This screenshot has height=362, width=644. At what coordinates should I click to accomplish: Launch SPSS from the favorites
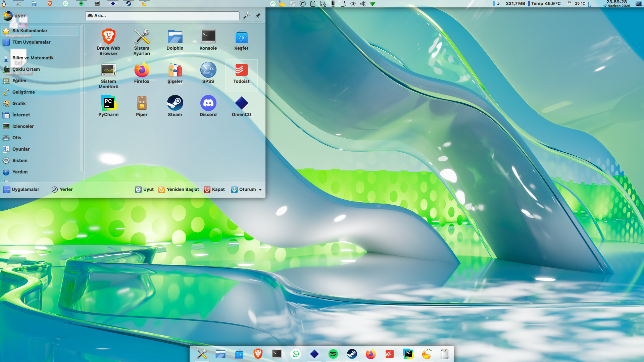click(208, 73)
